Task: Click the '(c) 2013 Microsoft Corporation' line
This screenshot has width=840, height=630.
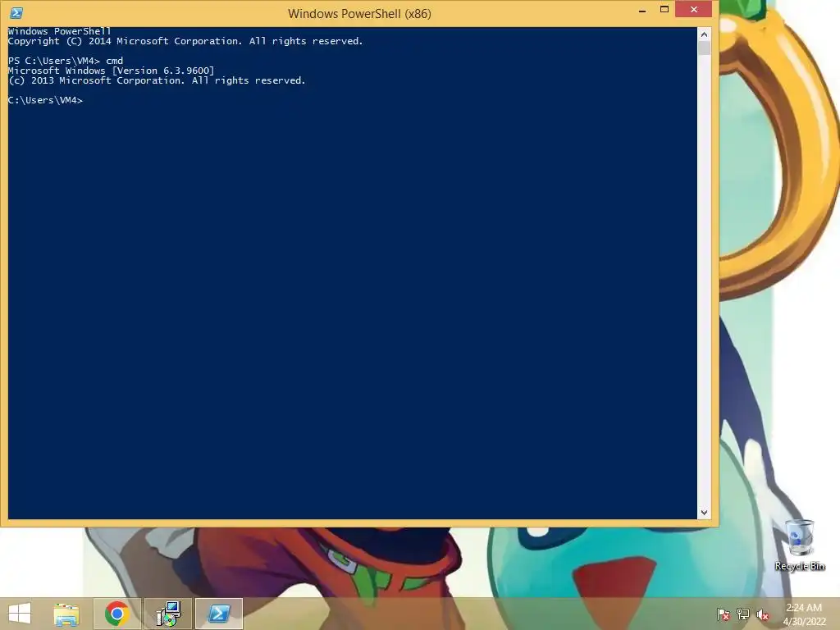Action: [x=157, y=80]
